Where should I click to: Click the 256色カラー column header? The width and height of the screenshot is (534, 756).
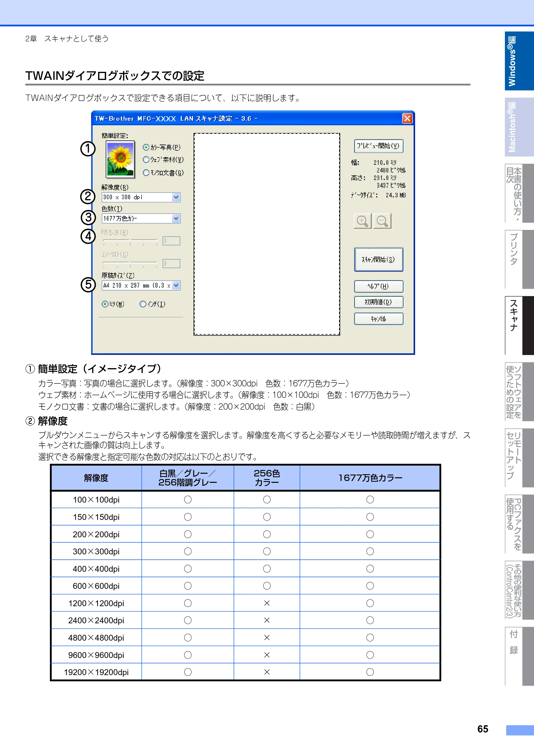(267, 478)
